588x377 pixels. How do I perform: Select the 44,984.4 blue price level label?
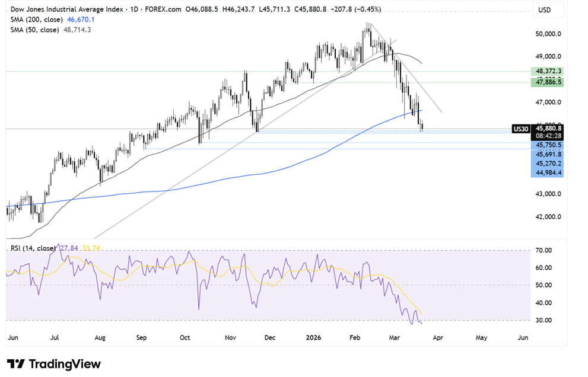(x=546, y=172)
